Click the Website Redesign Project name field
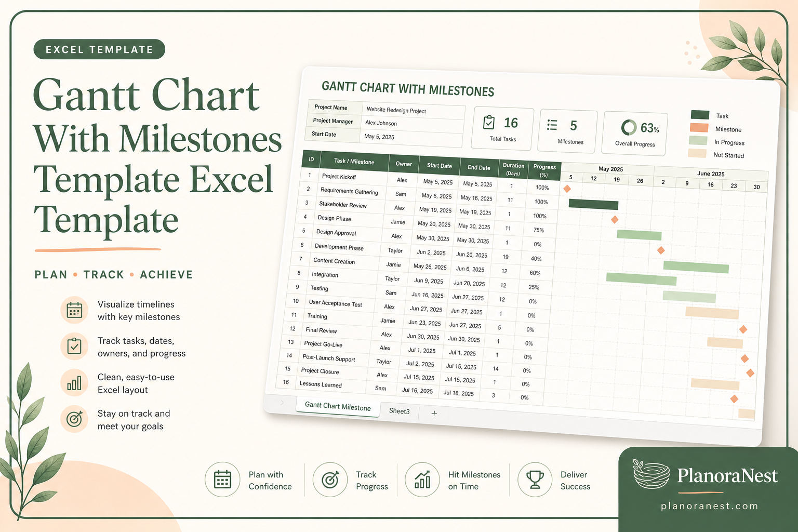The width and height of the screenshot is (798, 532). click(413, 111)
